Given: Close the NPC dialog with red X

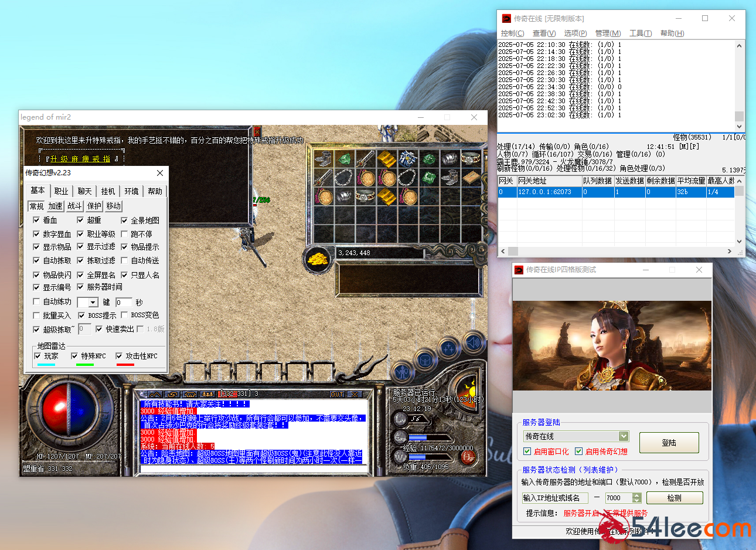Looking at the screenshot, I should point(257,131).
